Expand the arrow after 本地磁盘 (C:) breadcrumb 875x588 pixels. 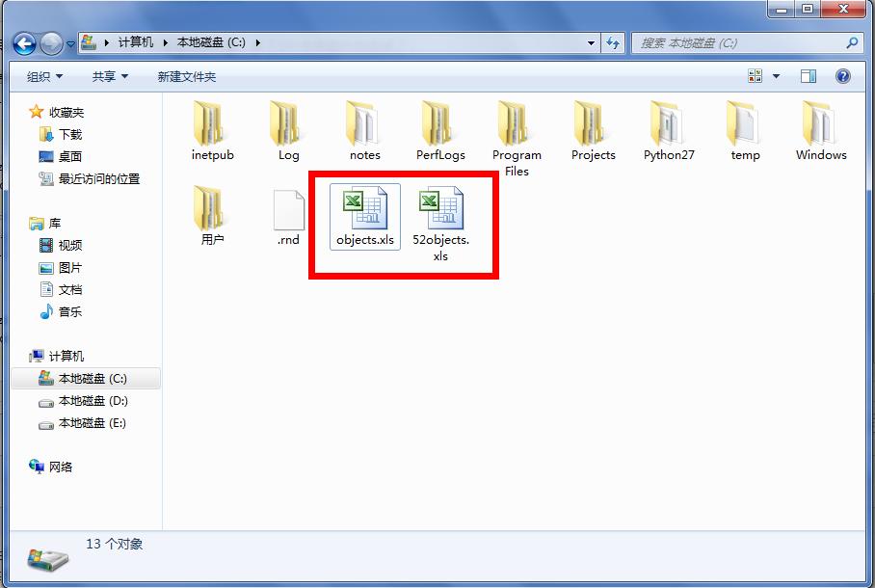tap(258, 42)
